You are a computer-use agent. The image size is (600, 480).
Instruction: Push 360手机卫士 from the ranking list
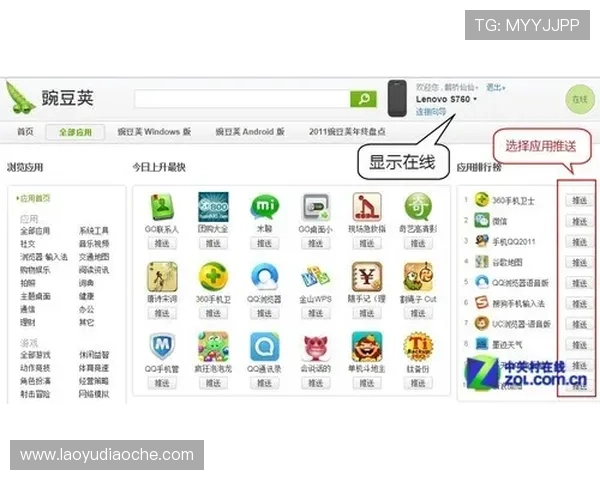579,201
